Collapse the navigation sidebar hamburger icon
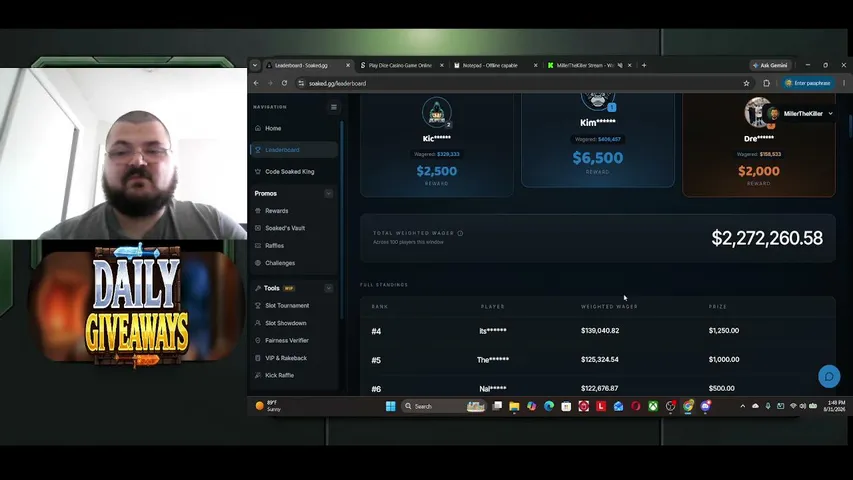This screenshot has height=480, width=853. (x=333, y=107)
